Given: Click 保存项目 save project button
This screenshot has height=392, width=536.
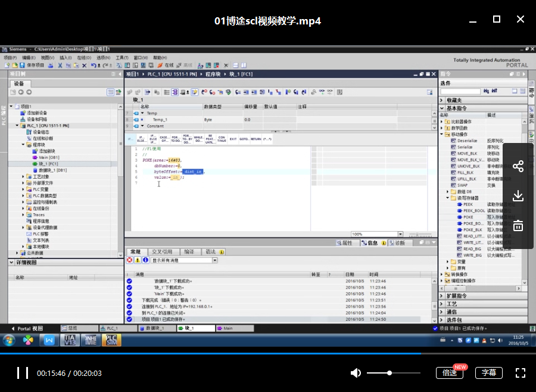Looking at the screenshot, I should tap(32, 65).
